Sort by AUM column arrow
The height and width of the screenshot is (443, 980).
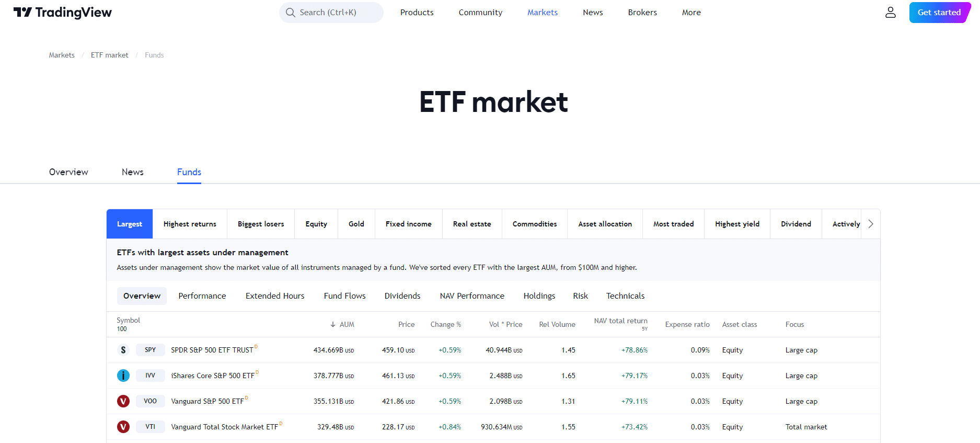(333, 324)
